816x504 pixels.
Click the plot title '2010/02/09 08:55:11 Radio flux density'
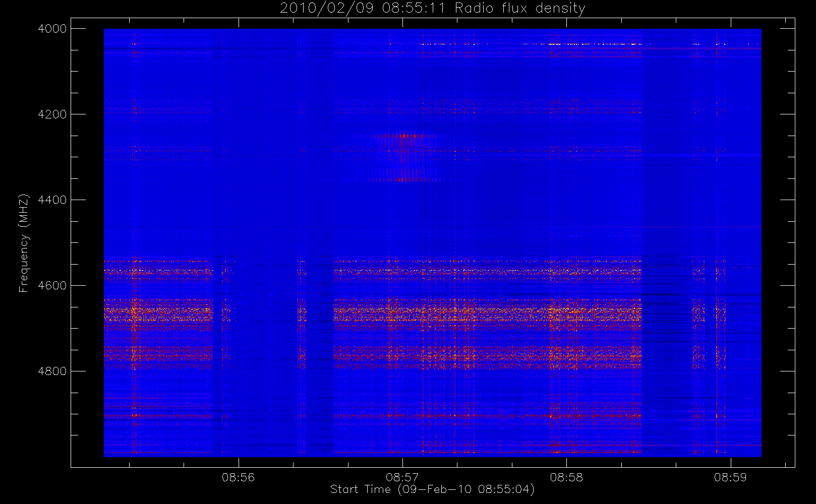(432, 9)
